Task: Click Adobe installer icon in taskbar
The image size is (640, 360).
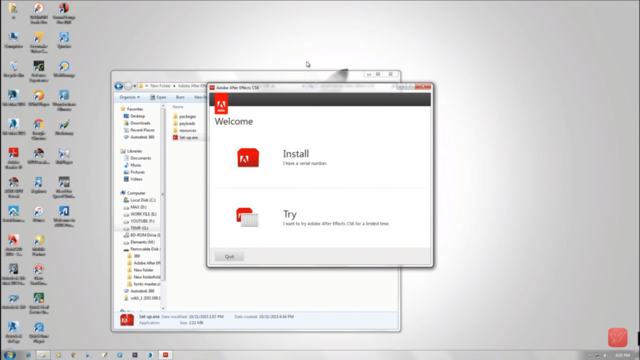Action: tap(165, 355)
